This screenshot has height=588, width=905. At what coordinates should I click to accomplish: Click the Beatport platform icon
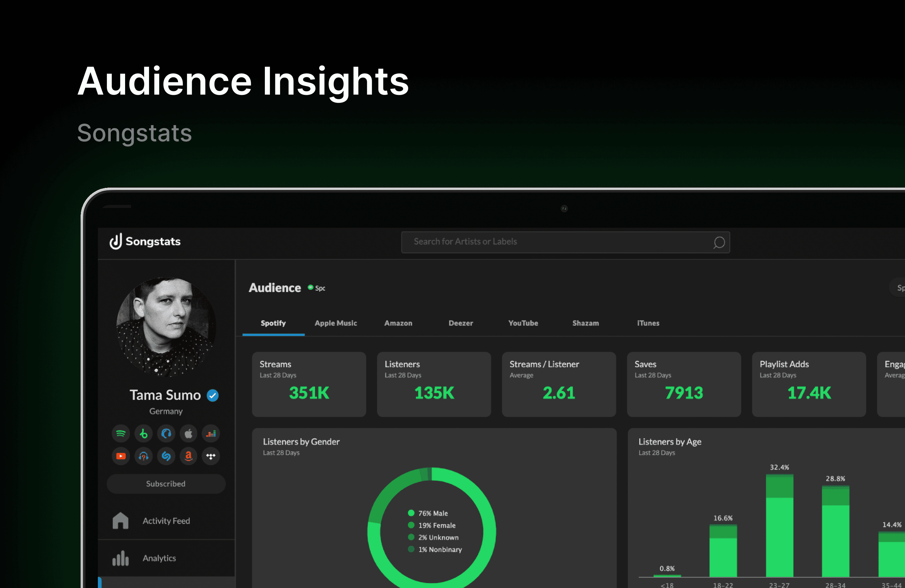tap(143, 434)
